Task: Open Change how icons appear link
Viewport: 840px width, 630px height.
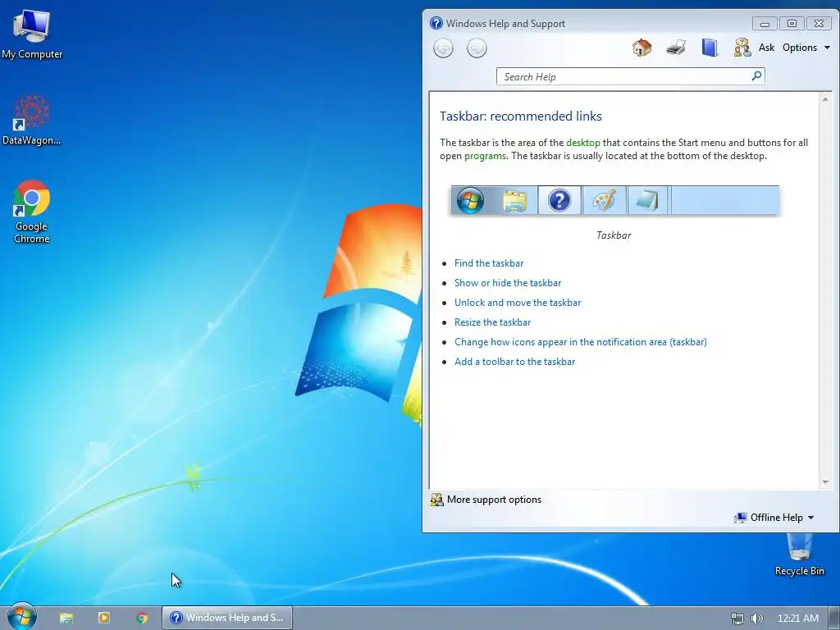Action: [x=580, y=342]
